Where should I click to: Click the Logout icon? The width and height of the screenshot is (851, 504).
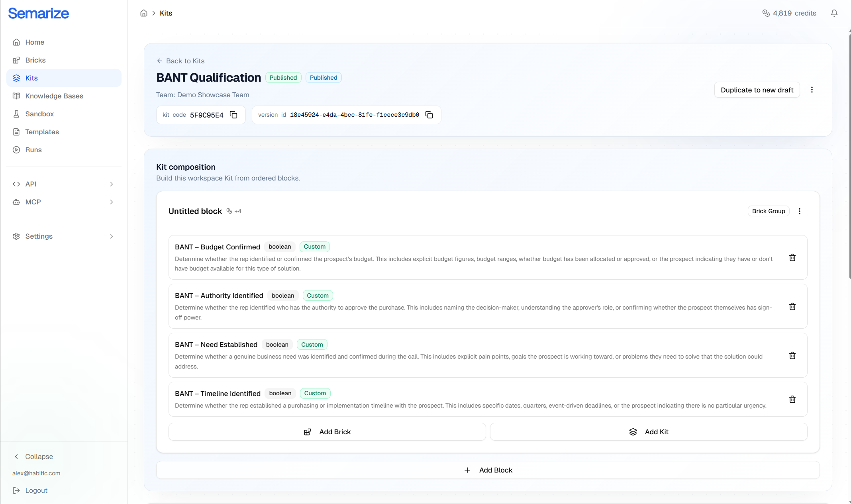(16, 490)
